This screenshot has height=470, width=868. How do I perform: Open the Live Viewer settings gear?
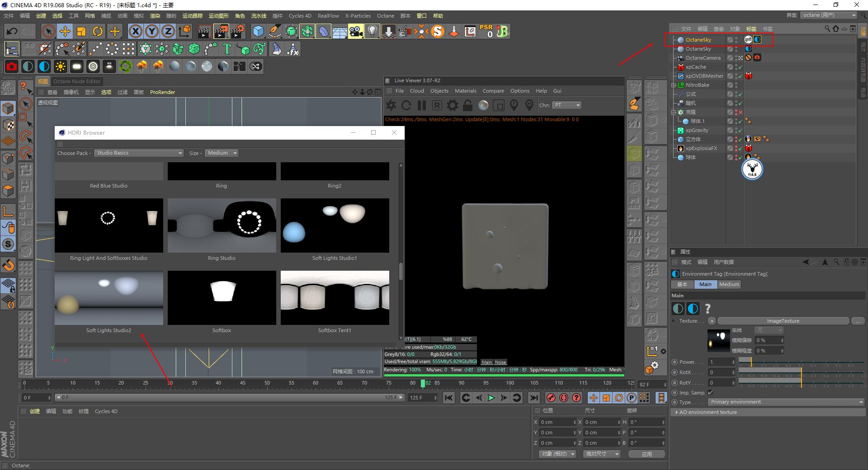[x=452, y=105]
